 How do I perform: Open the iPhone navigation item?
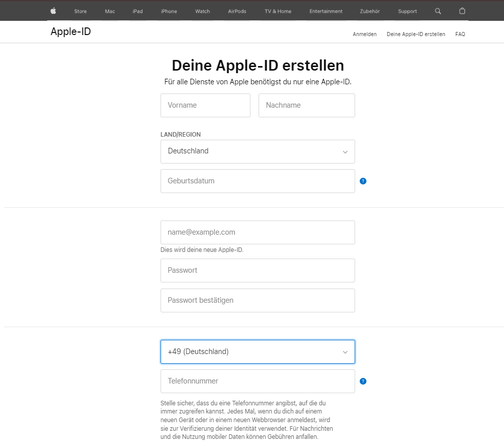tap(169, 11)
